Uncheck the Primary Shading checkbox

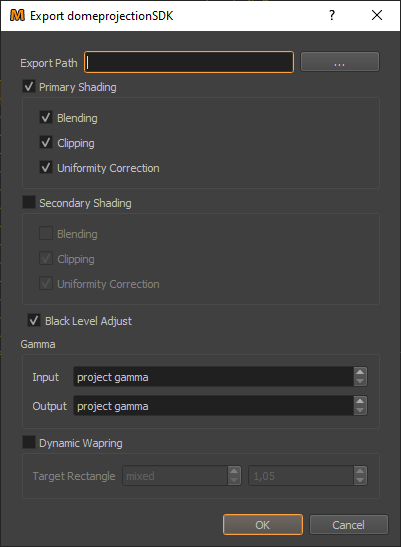(x=29, y=86)
